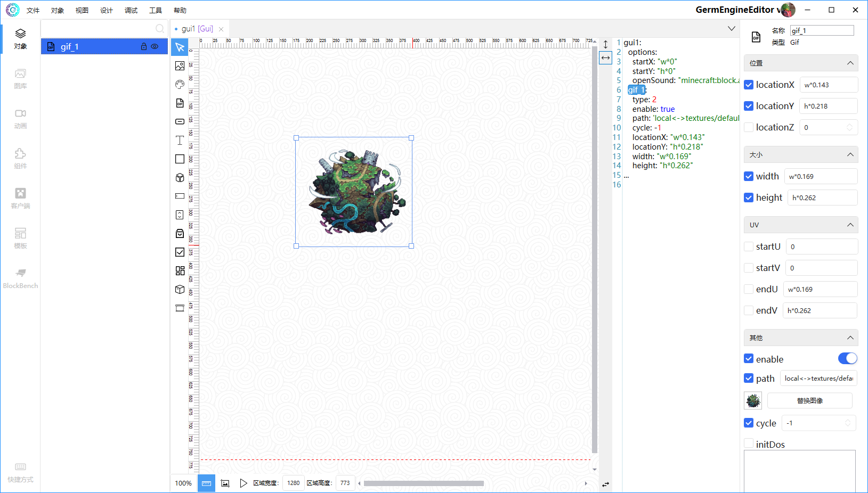Select the image component tool
This screenshot has width=868, height=493.
coord(180,65)
